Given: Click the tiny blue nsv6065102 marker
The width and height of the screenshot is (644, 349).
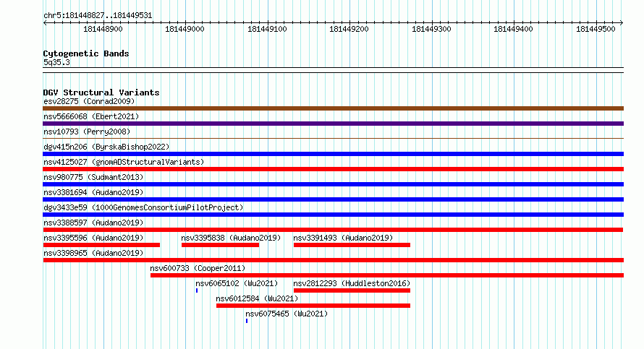Looking at the screenshot, I should [x=197, y=290].
